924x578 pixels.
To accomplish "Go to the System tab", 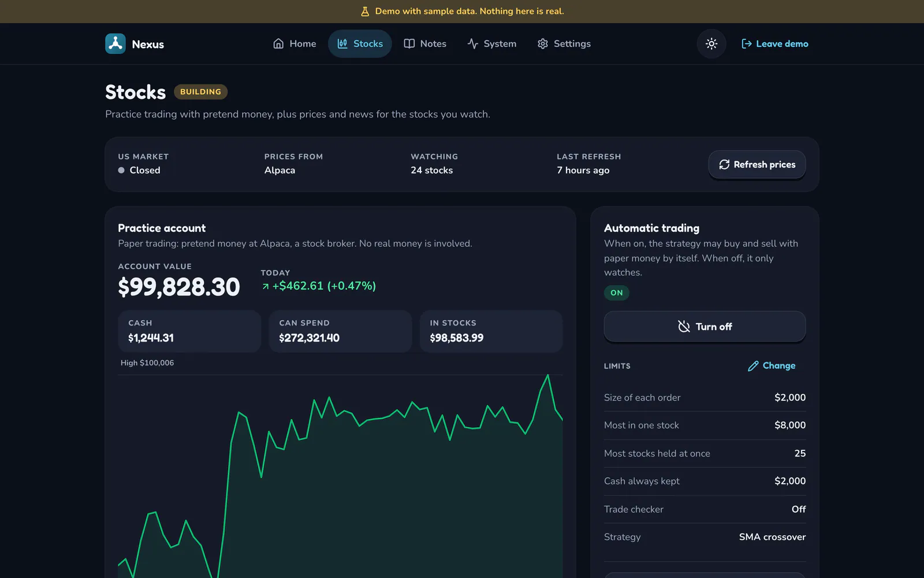I will pos(492,44).
